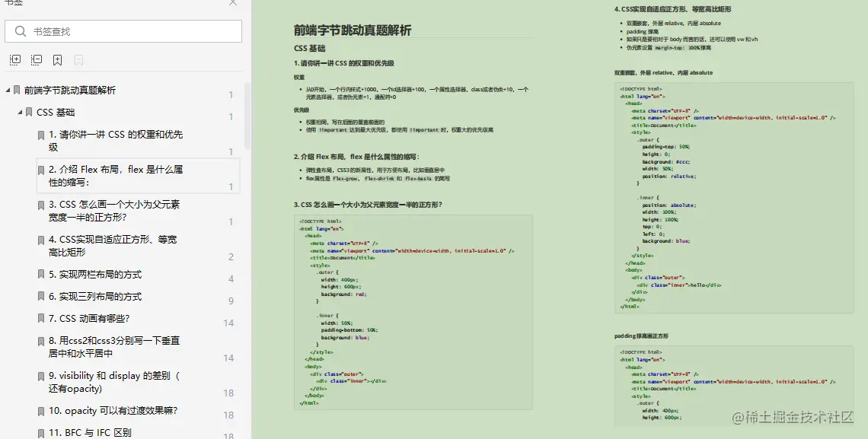The width and height of the screenshot is (868, 439).
Task: Click bookmark icon beside 5. 实现两栏布局的方式
Action: point(41,274)
